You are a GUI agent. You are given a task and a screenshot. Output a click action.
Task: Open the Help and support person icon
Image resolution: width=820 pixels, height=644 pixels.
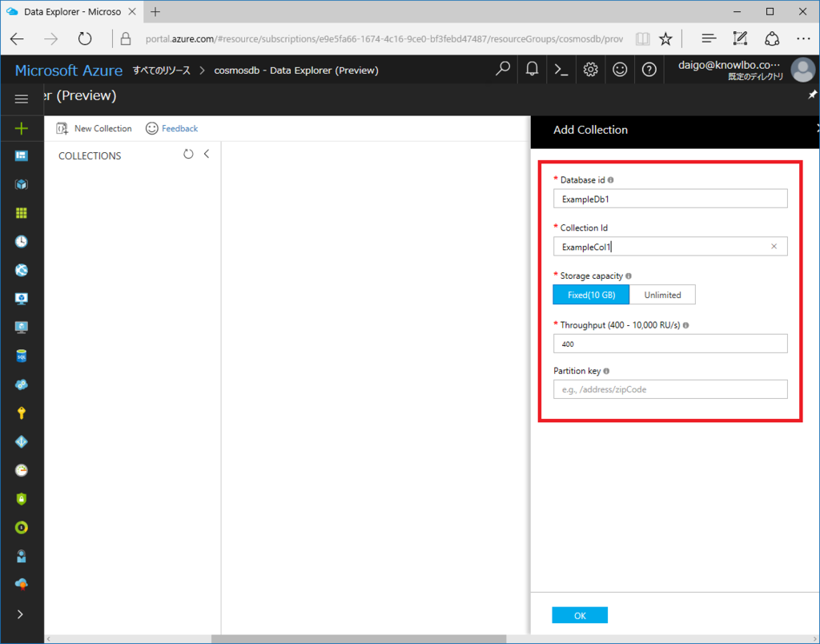pos(22,556)
